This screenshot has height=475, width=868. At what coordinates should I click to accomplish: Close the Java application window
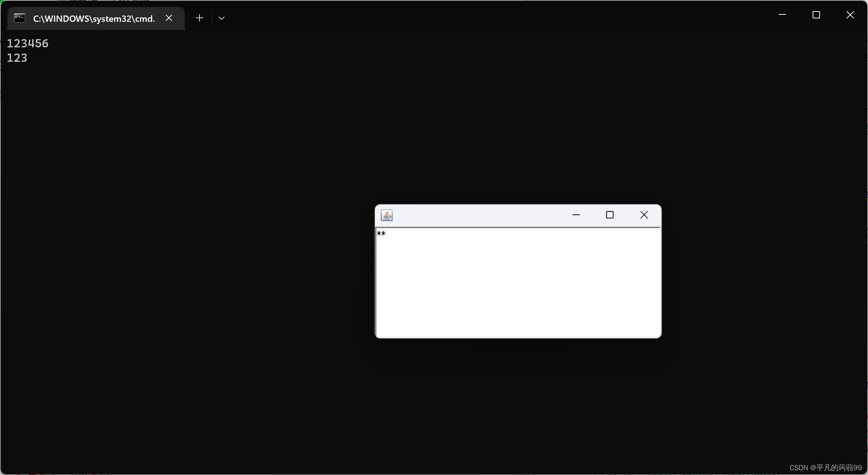click(x=644, y=215)
